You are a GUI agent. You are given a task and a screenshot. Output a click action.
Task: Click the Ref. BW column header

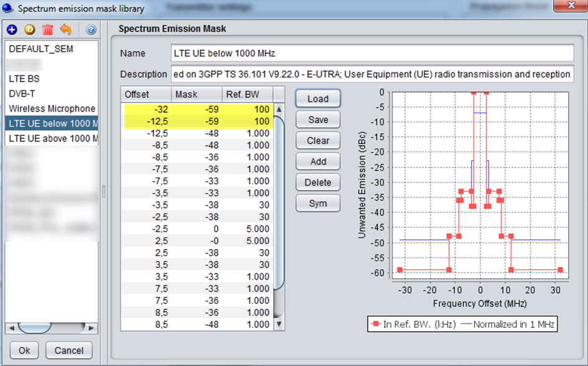point(248,95)
